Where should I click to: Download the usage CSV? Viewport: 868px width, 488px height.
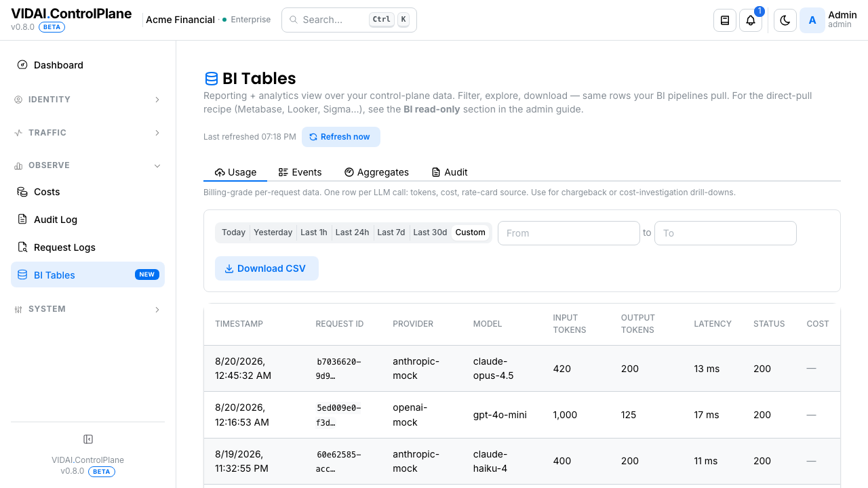[267, 268]
